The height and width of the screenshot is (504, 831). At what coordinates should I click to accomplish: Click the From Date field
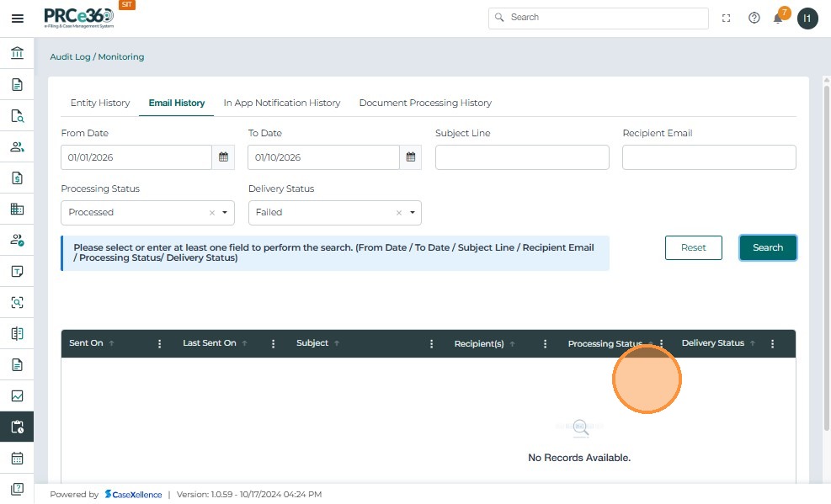136,157
